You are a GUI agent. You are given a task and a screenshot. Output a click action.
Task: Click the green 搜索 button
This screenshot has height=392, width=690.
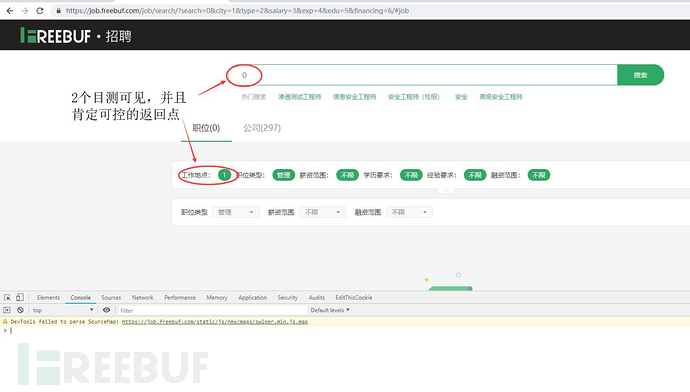tap(640, 75)
